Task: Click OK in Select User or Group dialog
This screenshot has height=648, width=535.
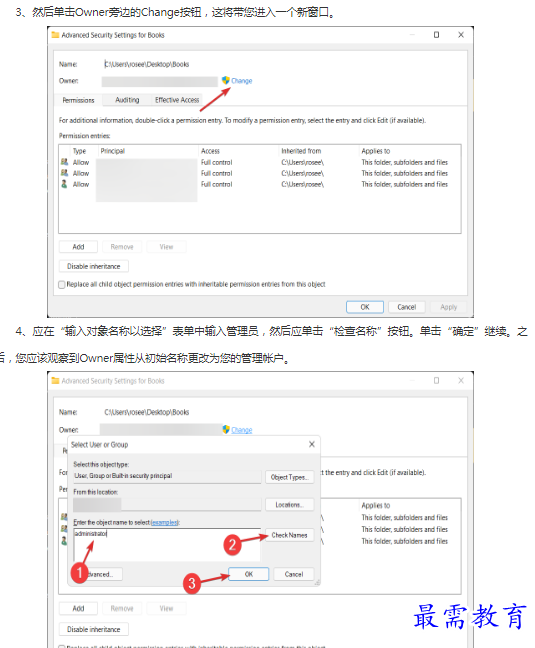Action: (x=249, y=574)
